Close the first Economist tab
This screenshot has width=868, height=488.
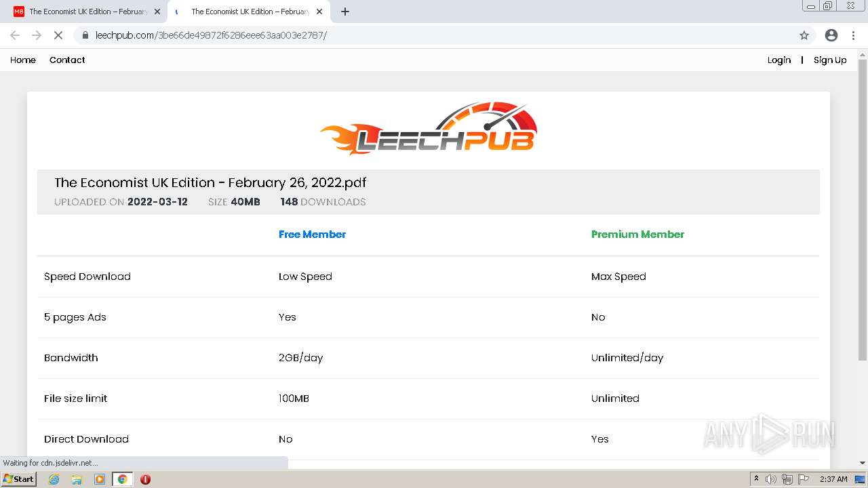click(x=157, y=12)
